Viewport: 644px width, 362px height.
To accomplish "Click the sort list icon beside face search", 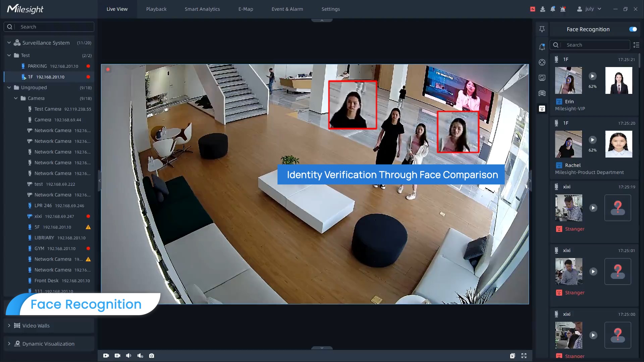I will (x=636, y=45).
